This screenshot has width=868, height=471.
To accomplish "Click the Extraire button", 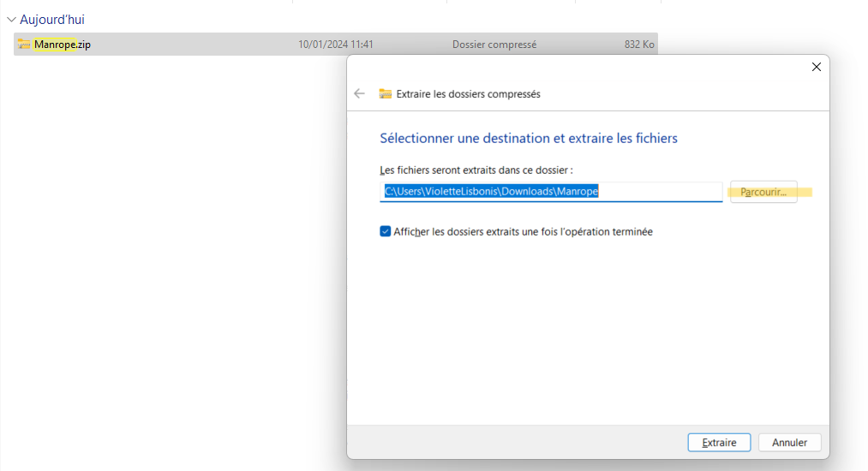I will [x=719, y=442].
